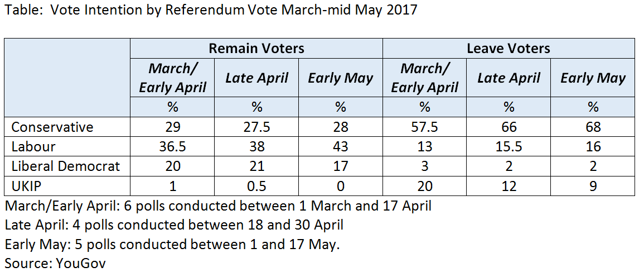Image resolution: width=644 pixels, height=272 pixels.
Task: Click the footnote about 6 polls conducted
Action: click(218, 206)
